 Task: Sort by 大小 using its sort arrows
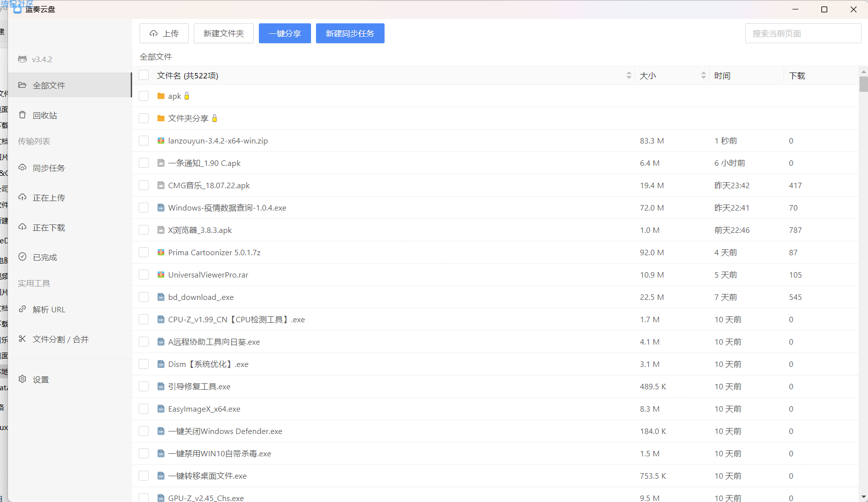click(x=704, y=75)
